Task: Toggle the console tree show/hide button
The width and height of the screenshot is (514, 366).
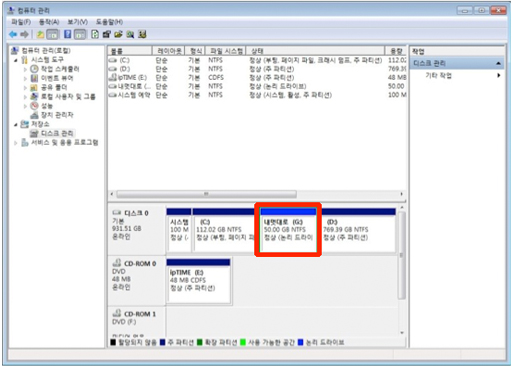Action: pyautogui.click(x=52, y=34)
